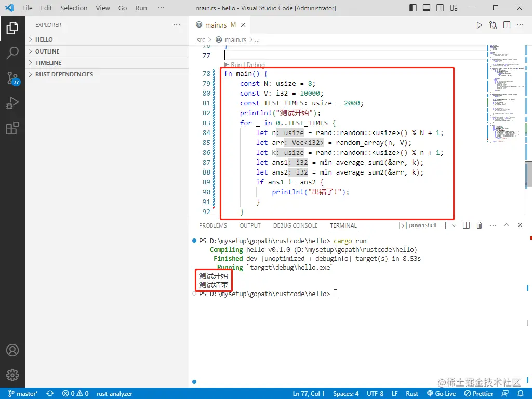Open Source Control with 77 changes badge

click(13, 78)
